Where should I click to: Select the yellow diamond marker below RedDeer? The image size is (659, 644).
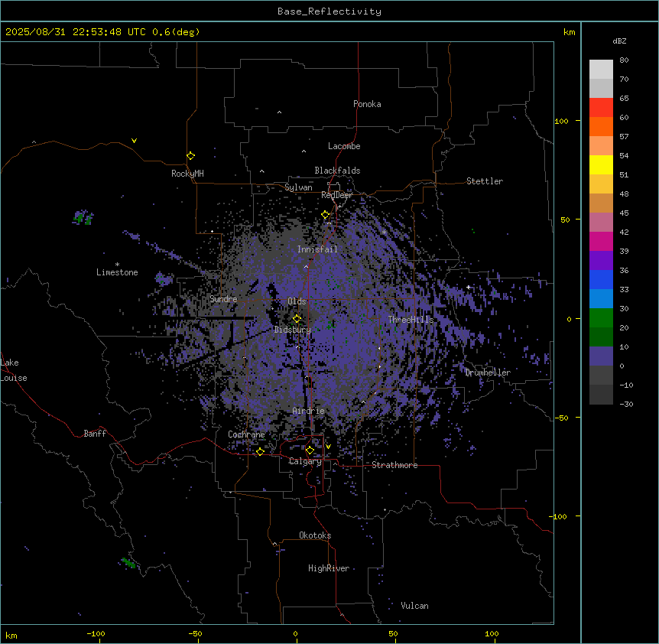[x=326, y=215]
